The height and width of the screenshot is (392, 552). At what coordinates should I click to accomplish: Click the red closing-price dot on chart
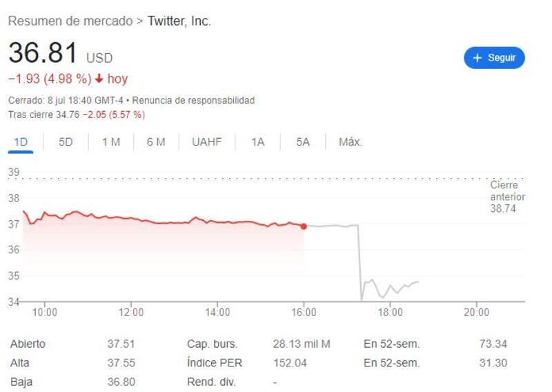point(304,226)
